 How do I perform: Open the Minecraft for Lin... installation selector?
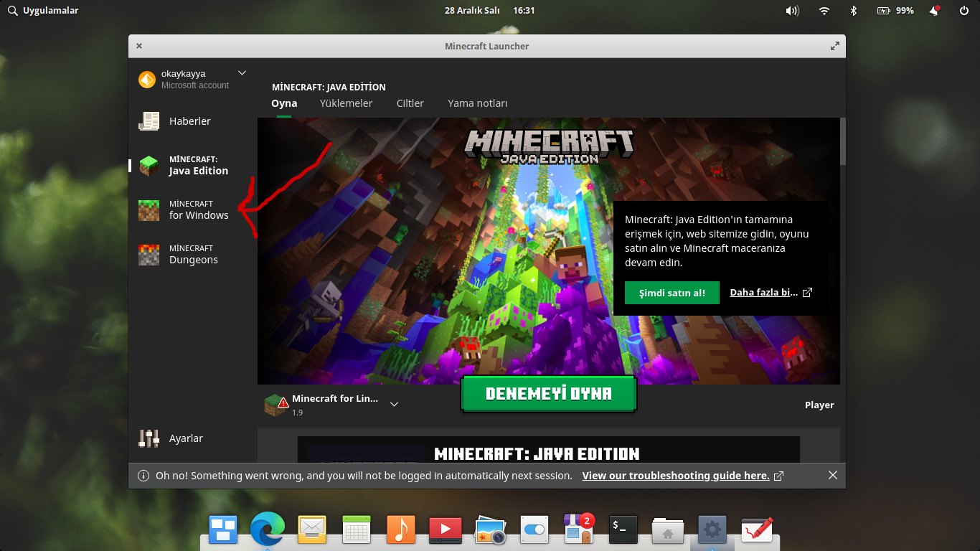(331, 405)
